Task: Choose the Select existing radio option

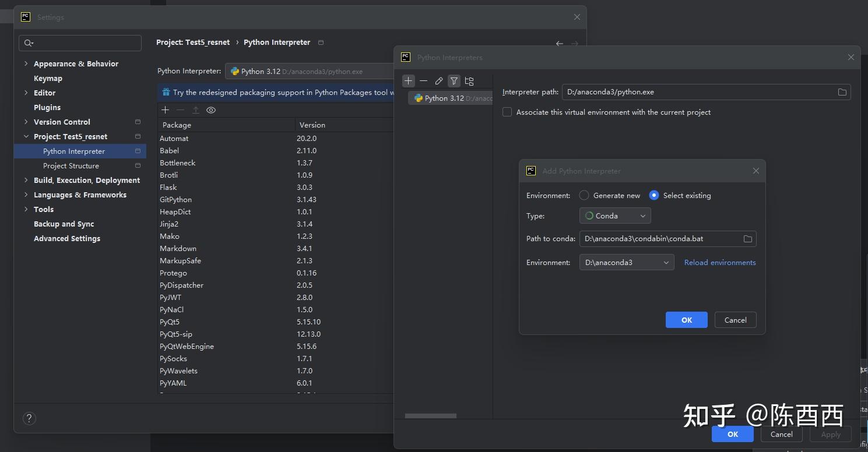Action: [x=654, y=195]
